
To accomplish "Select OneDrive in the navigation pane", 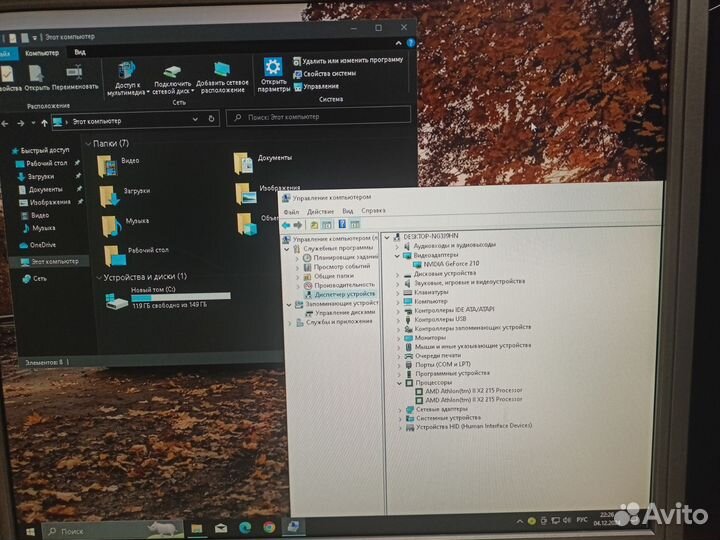I will (42, 245).
